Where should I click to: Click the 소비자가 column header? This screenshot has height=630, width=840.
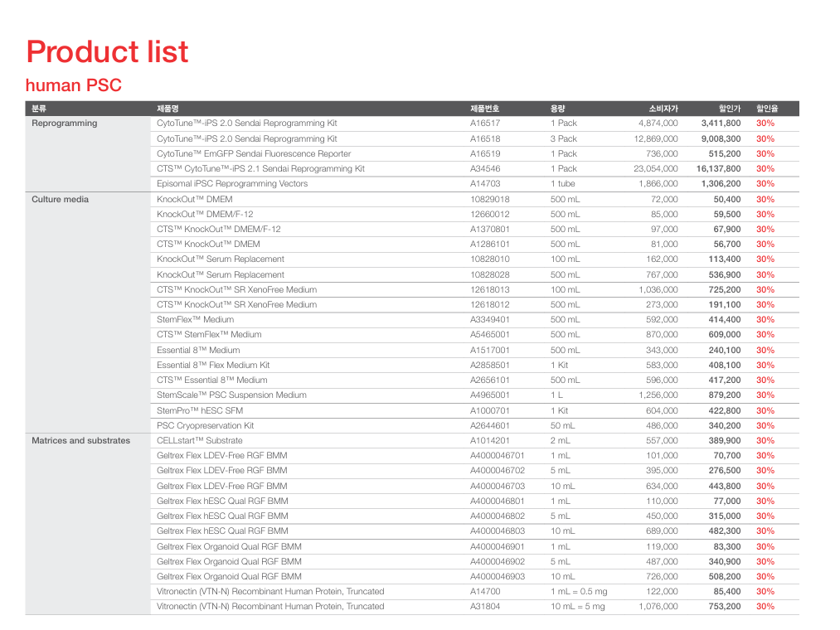tap(663, 109)
